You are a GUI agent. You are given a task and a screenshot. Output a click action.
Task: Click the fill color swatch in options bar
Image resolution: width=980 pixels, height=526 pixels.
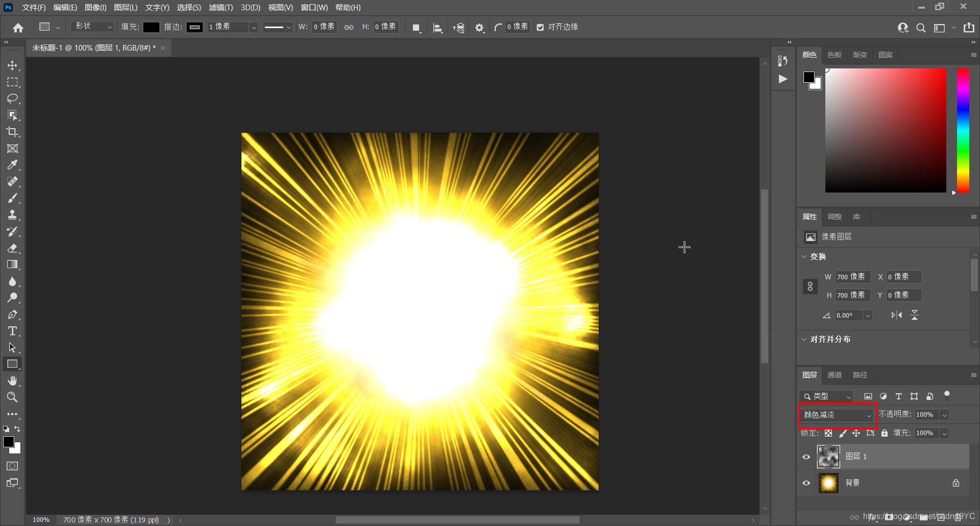point(151,27)
